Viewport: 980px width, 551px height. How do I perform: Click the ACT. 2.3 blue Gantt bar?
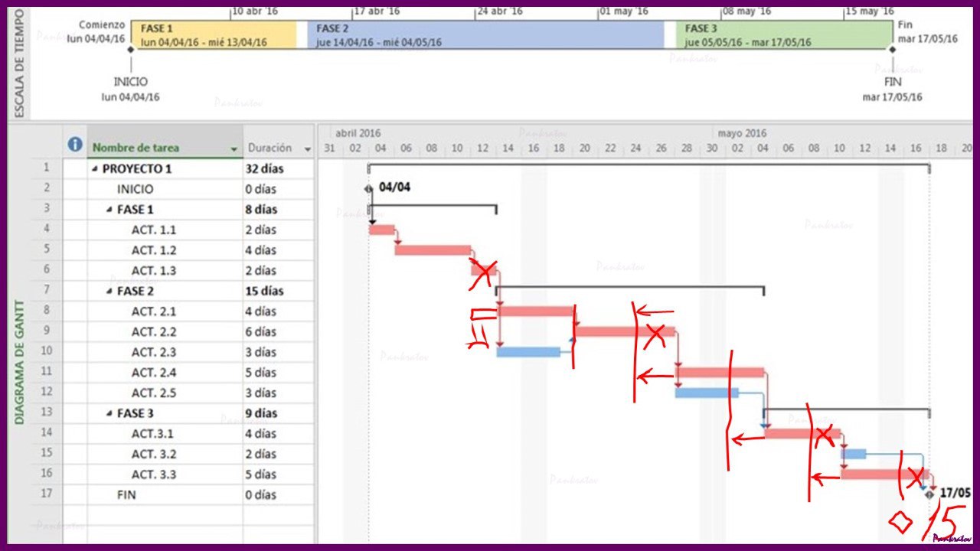528,352
